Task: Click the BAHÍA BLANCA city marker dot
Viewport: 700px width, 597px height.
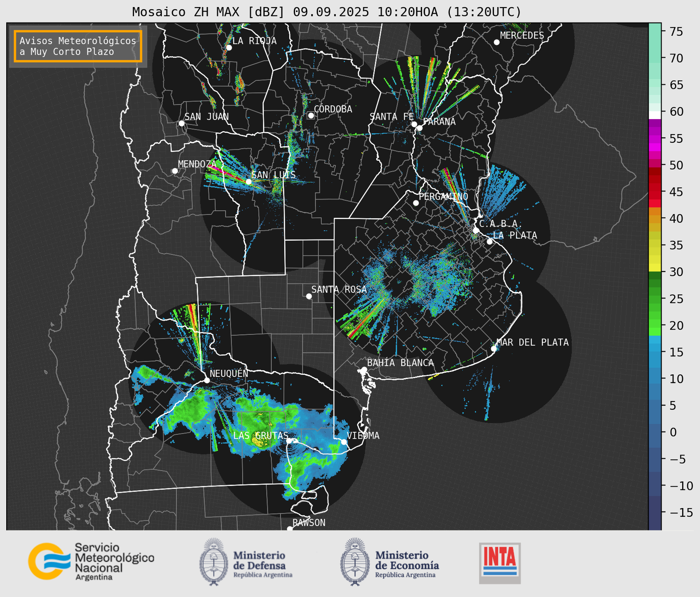Action: click(x=364, y=369)
